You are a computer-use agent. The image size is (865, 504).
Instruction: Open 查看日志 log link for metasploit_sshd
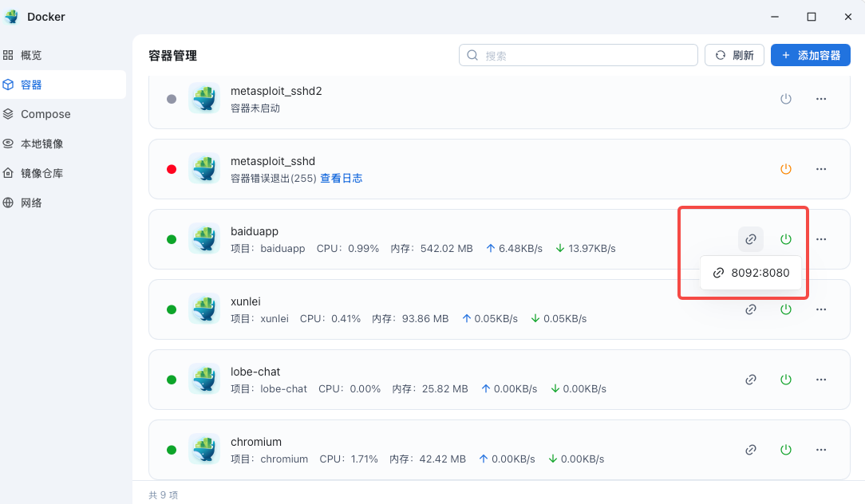(x=341, y=178)
